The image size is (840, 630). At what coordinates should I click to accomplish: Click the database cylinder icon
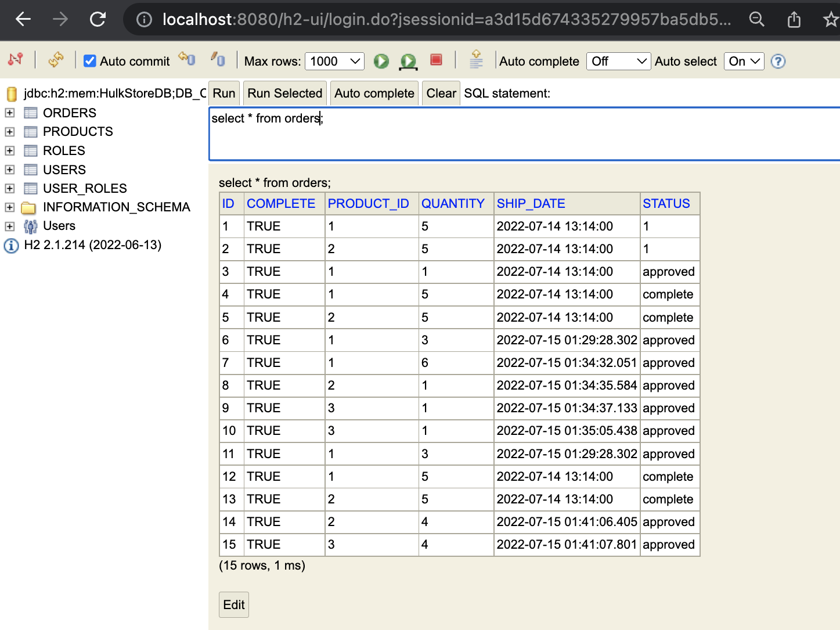(x=12, y=93)
